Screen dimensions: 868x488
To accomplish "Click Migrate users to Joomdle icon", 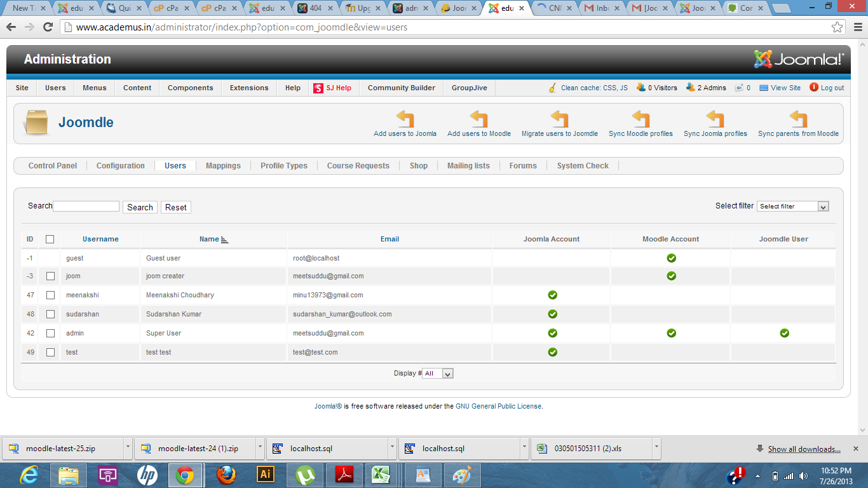I will pos(559,119).
